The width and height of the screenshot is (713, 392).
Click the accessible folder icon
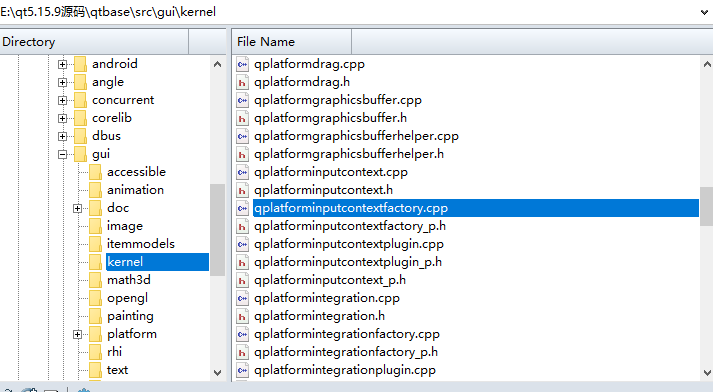(95, 172)
